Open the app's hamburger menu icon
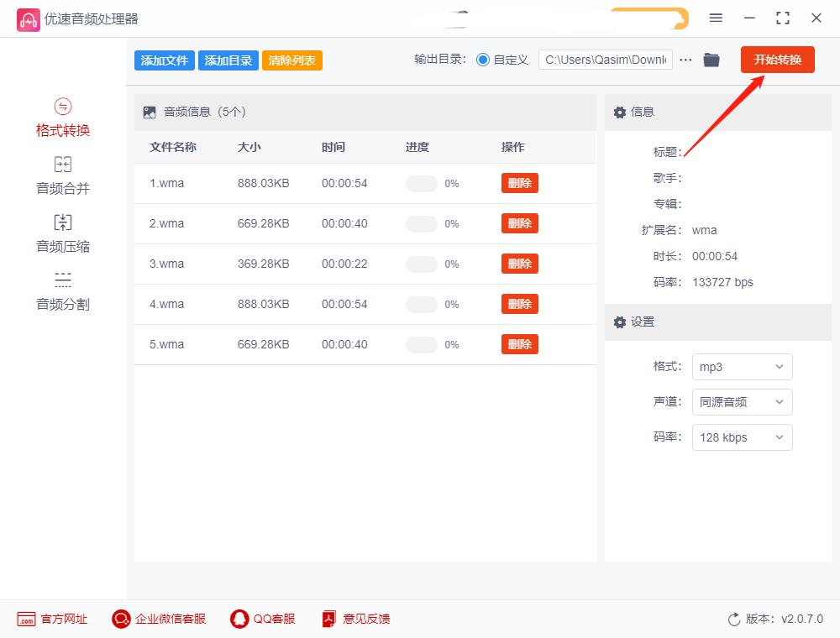The width and height of the screenshot is (840, 638). [716, 18]
